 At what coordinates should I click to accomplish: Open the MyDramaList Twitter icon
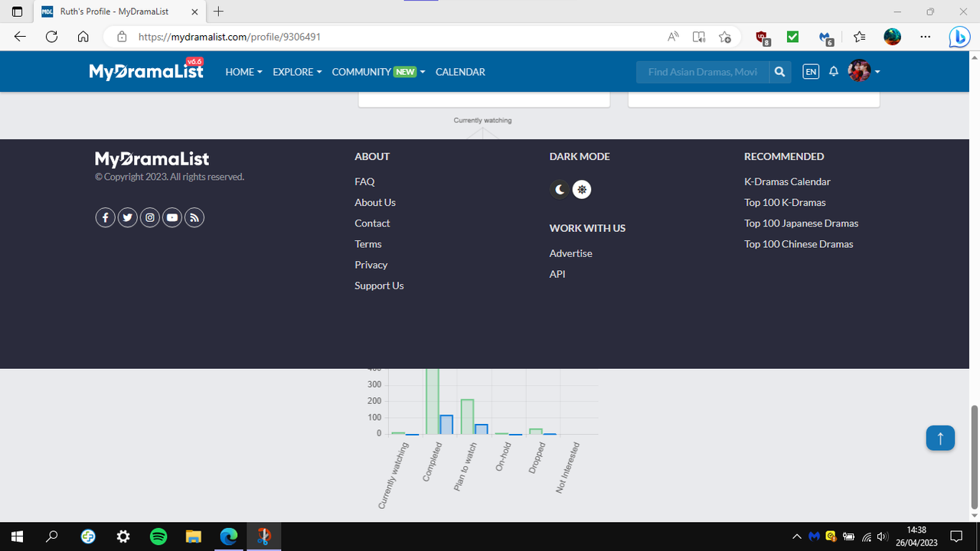coord(128,218)
